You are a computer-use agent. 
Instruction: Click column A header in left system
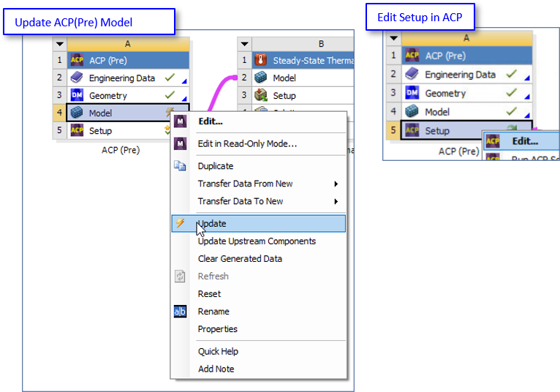[x=128, y=44]
